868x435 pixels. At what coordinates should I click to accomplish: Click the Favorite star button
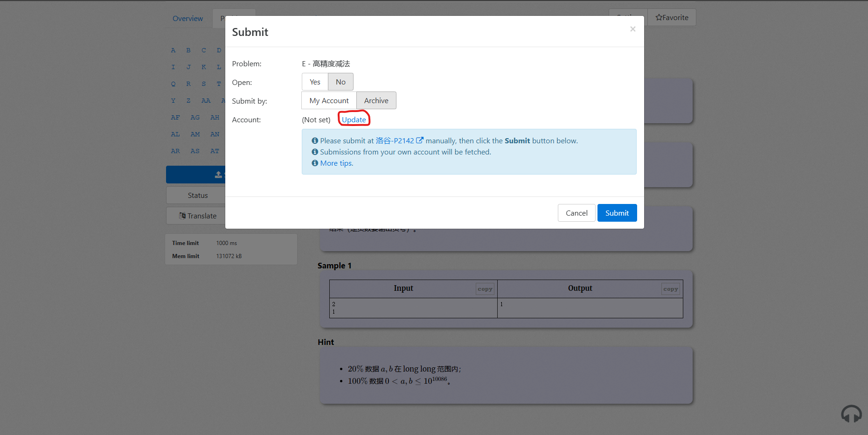click(x=672, y=17)
